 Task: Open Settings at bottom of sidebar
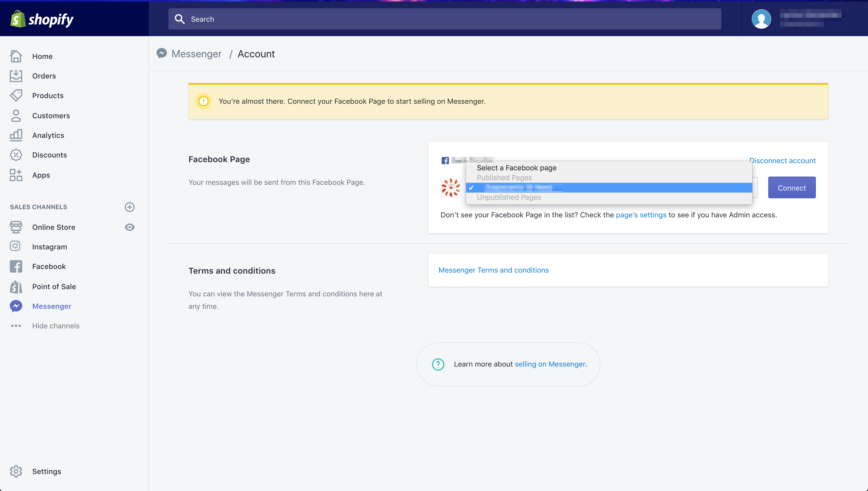click(x=47, y=471)
